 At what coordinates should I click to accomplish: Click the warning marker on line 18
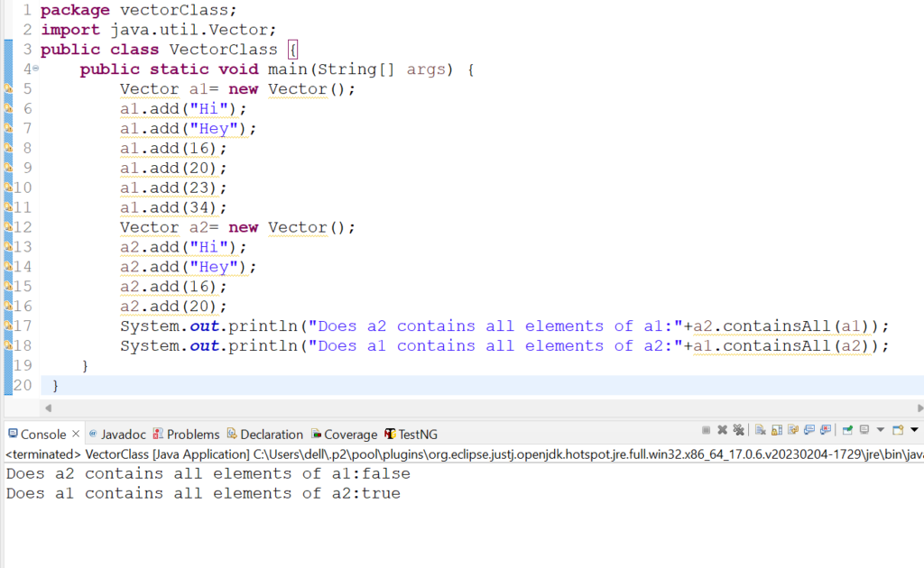[8, 345]
